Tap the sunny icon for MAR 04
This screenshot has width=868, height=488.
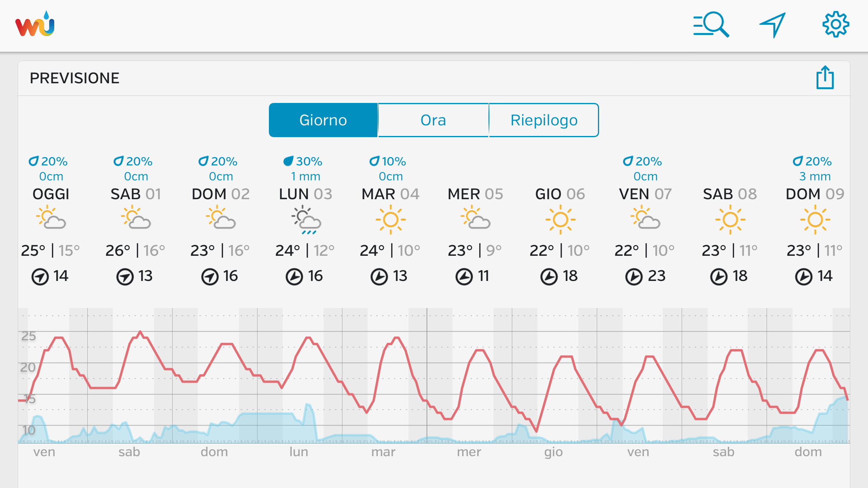390,220
